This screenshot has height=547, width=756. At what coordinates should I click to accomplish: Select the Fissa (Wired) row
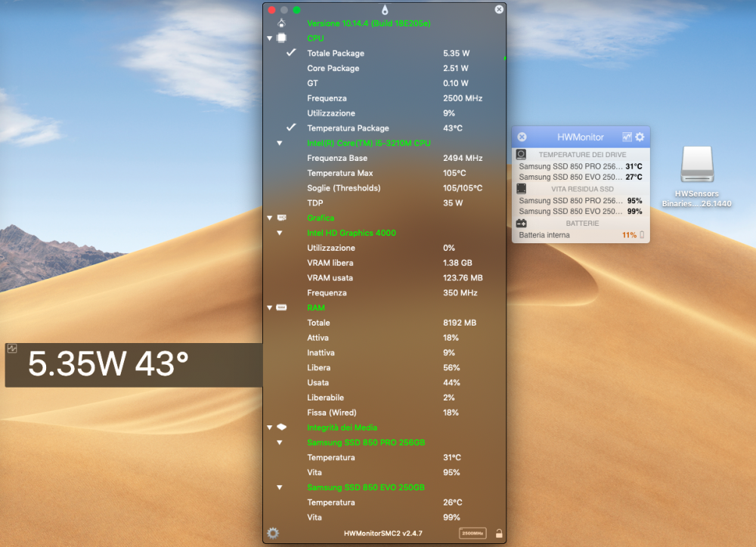(x=384, y=412)
